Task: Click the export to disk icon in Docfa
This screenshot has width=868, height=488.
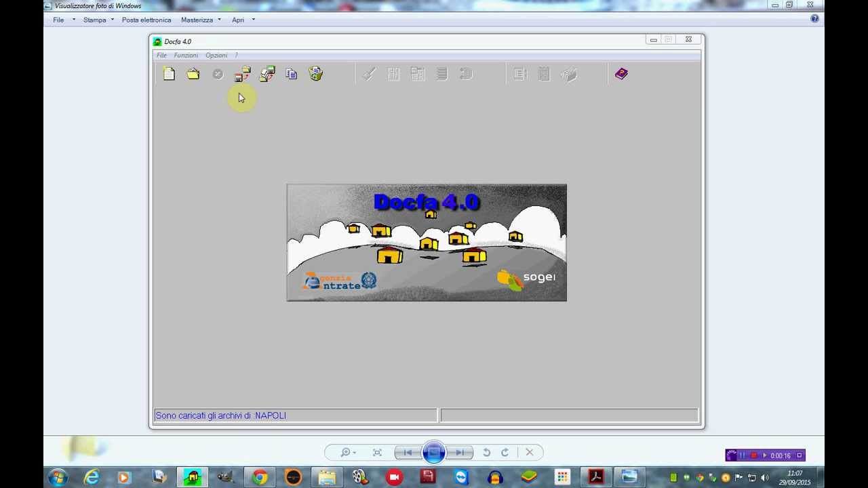Action: coord(242,74)
